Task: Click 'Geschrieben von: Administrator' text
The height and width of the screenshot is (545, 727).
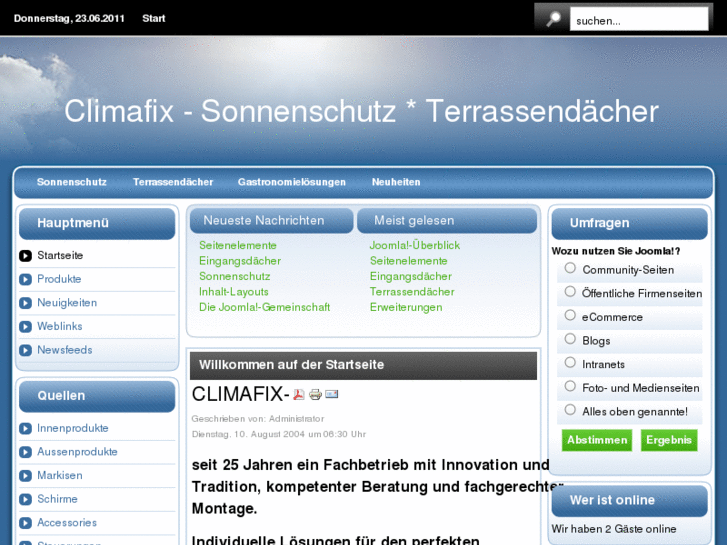Action: (258, 419)
